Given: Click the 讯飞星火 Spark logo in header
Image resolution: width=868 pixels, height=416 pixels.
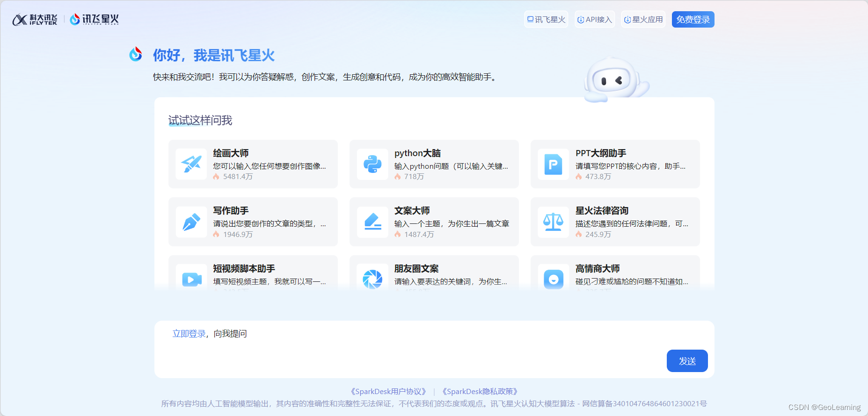Looking at the screenshot, I should [x=94, y=19].
